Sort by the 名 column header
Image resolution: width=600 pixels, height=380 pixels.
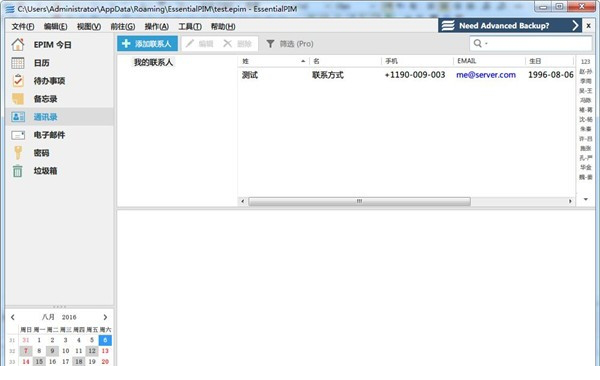pyautogui.click(x=345, y=61)
